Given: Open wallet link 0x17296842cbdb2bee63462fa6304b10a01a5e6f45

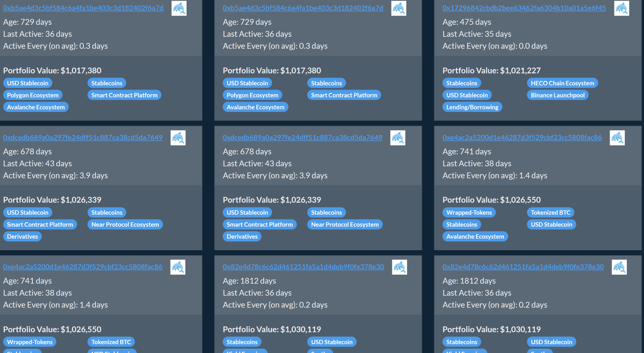Looking at the screenshot, I should 524,8.
